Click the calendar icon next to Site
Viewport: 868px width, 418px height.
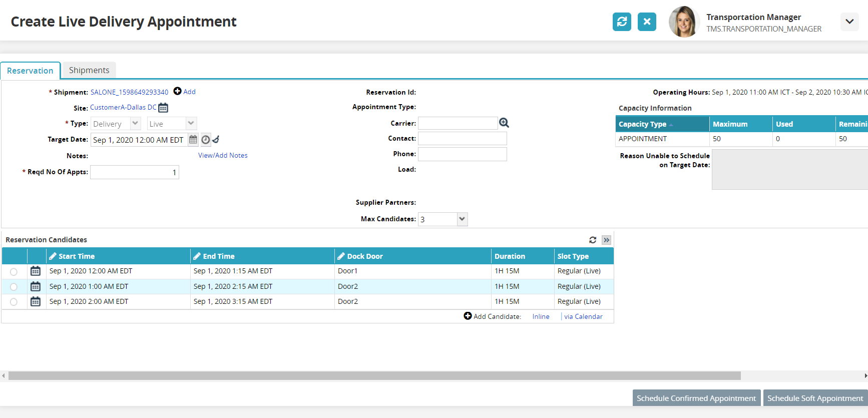tap(163, 108)
